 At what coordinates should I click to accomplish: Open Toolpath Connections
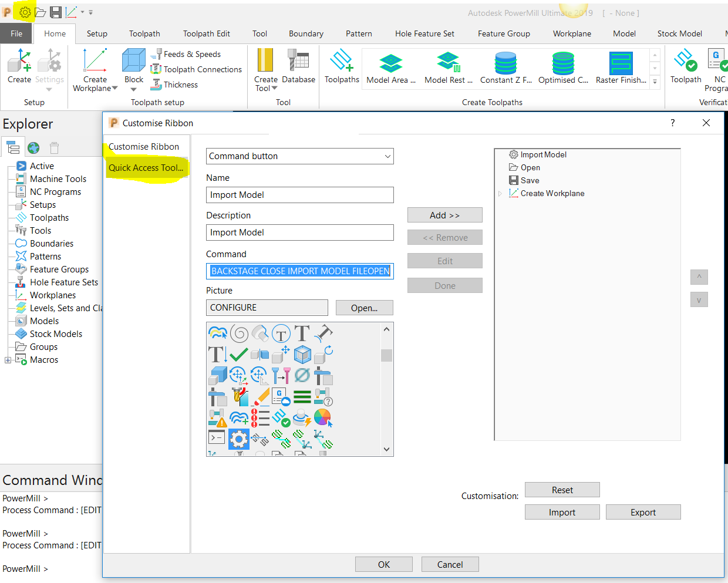pos(196,69)
